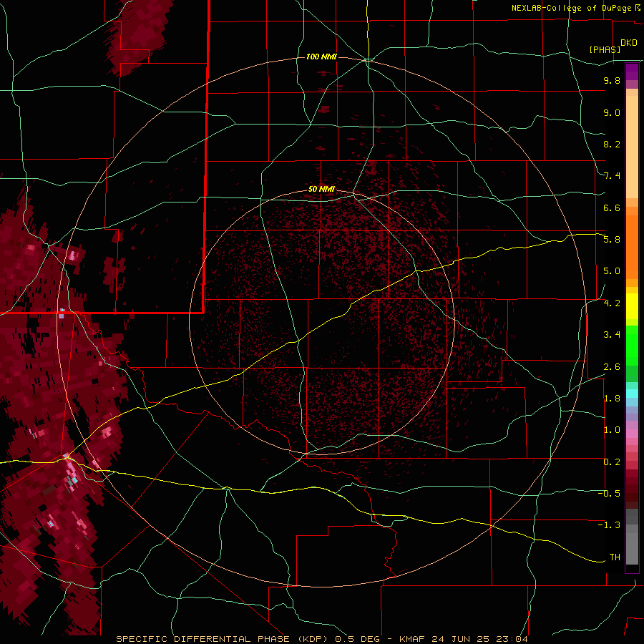644x644 pixels.
Task: Click the 8.2 value on color scale
Action: (612, 144)
